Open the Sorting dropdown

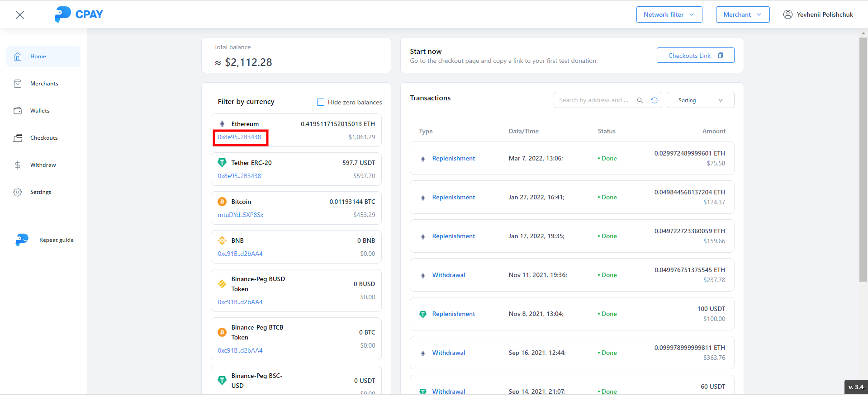click(700, 100)
